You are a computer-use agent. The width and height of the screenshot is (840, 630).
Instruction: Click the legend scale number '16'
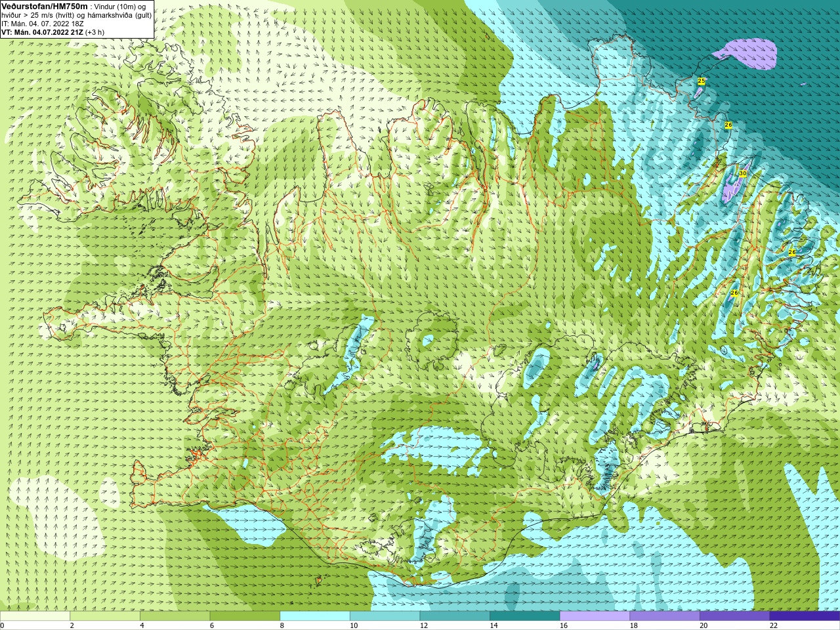click(x=564, y=625)
